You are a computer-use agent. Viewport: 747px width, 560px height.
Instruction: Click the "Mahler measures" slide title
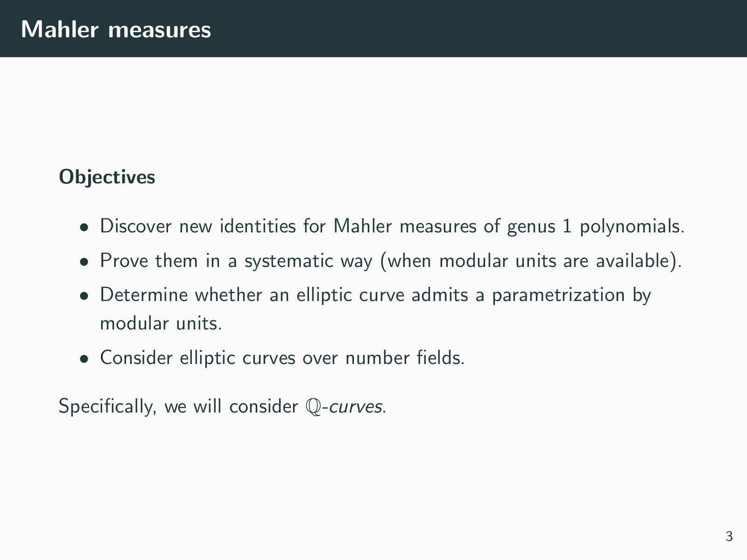point(116,29)
